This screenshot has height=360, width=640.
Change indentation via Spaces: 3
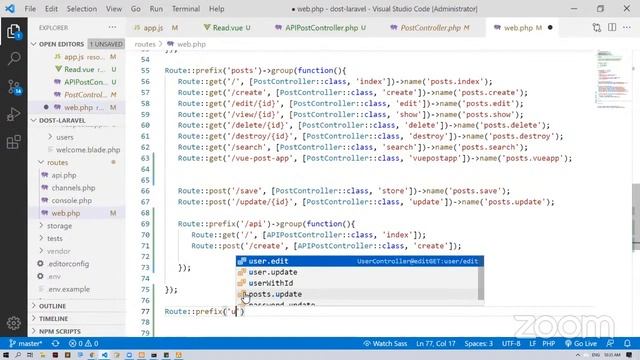[x=478, y=344]
